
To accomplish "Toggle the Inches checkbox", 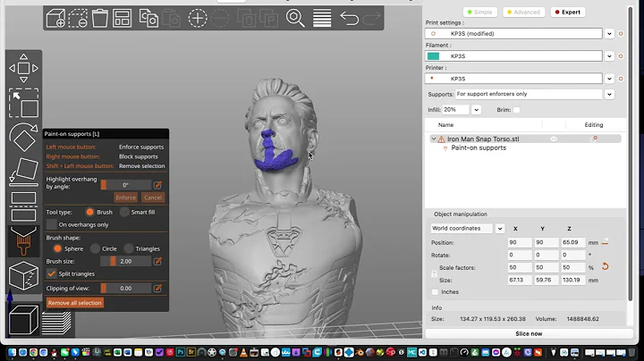I will 435,291.
